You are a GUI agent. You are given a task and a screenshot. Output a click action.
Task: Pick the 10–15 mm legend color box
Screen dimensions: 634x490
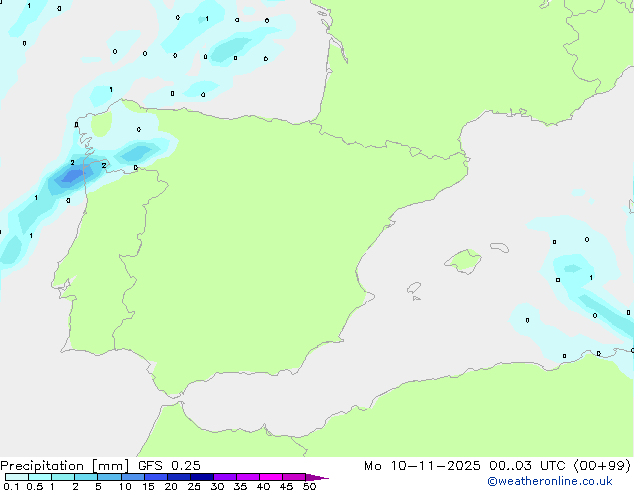[132, 477]
